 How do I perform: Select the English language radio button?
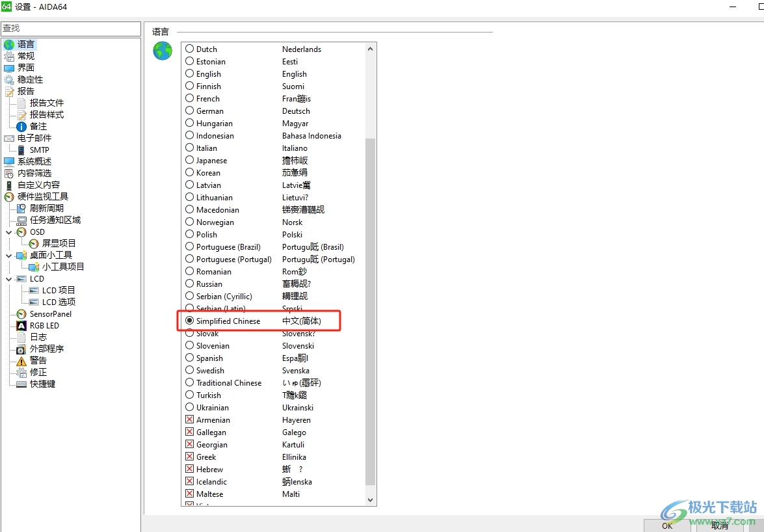tap(190, 73)
